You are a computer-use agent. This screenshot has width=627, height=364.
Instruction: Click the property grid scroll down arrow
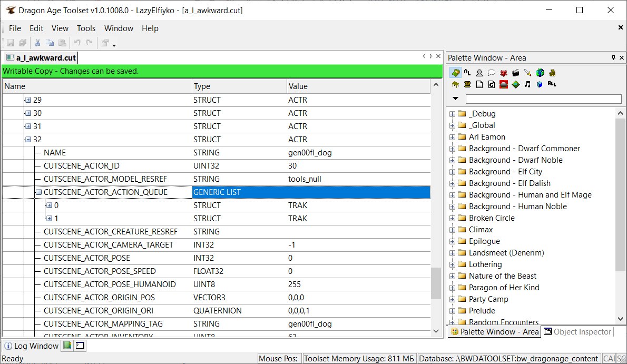pos(436,331)
